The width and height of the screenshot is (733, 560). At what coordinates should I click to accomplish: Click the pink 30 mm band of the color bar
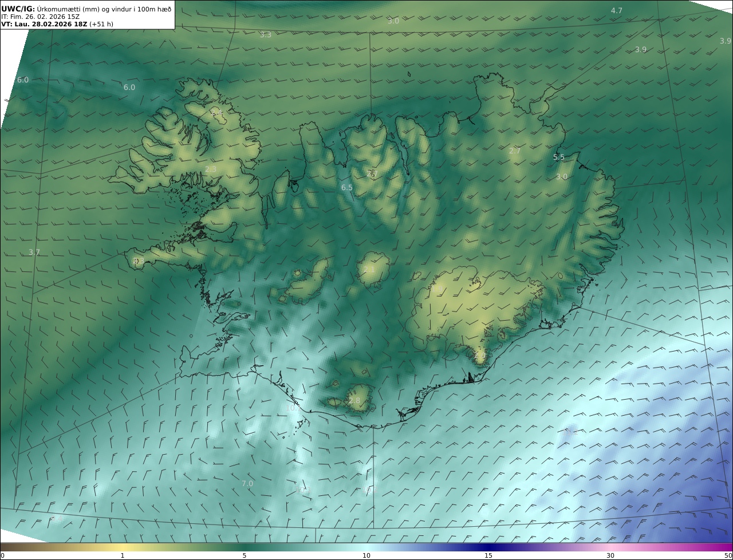(610, 547)
